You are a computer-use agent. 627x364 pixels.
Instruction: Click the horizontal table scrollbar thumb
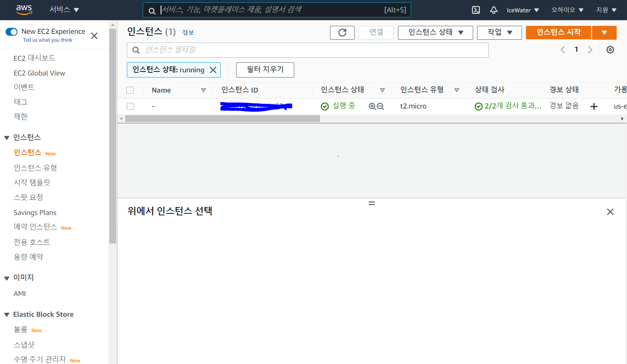pyautogui.click(x=223, y=119)
